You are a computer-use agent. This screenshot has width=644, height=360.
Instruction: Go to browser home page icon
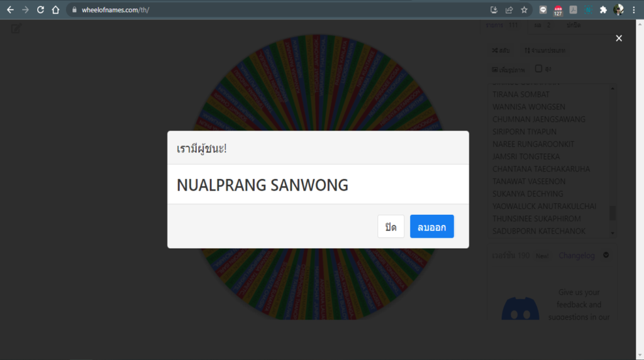click(x=55, y=10)
